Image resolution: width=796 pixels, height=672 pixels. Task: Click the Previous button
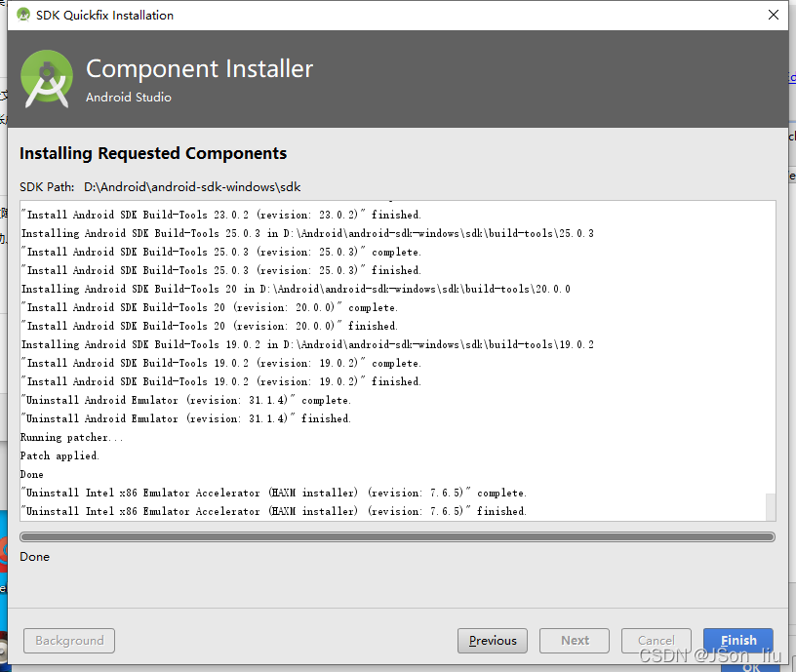(493, 641)
